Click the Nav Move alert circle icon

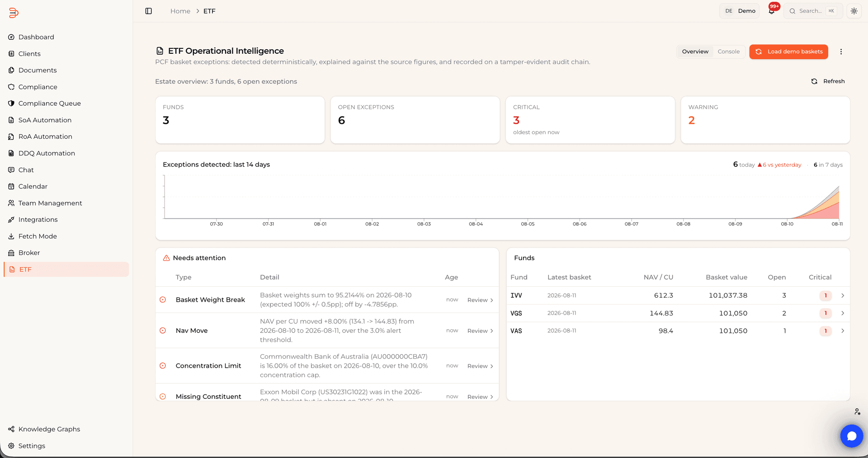163,331
